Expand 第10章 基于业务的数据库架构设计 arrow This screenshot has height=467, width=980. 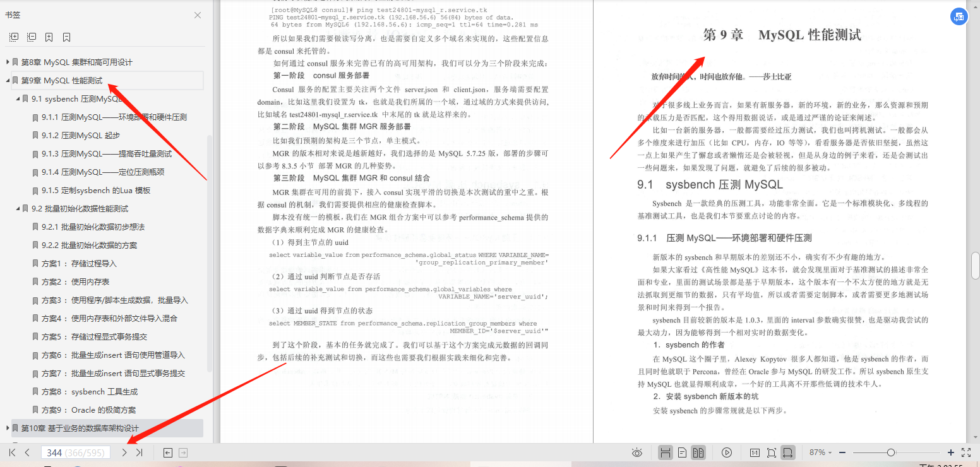[8, 429]
